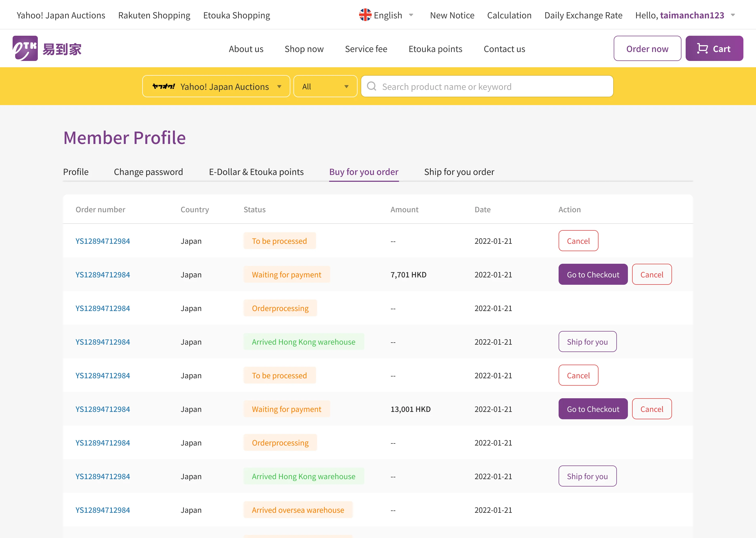The image size is (756, 538).
Task: Open the Cart with shopping cart icon
Action: click(714, 49)
